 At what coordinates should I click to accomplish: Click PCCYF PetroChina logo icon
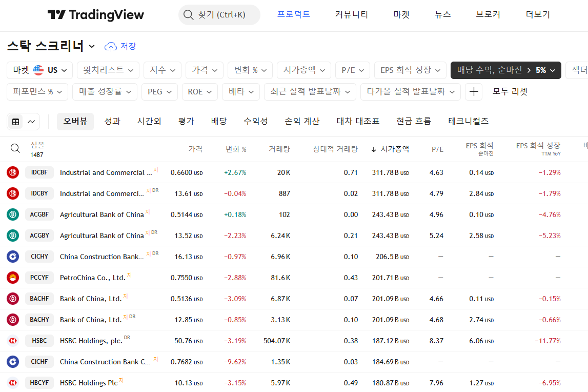click(x=13, y=278)
